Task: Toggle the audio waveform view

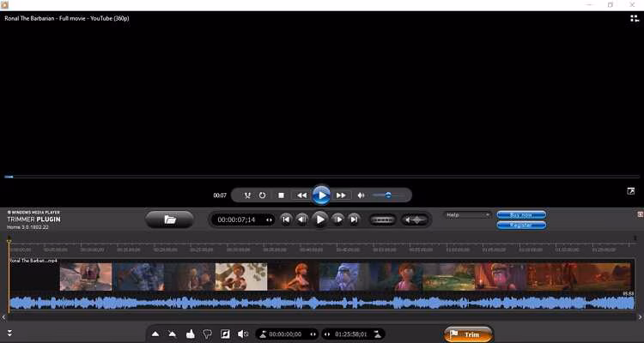Action: click(415, 220)
